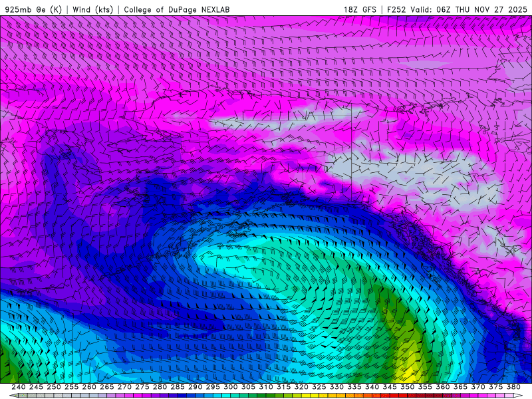532x399 pixels.
Task: Select the 325 scale label
Action: coord(319,387)
